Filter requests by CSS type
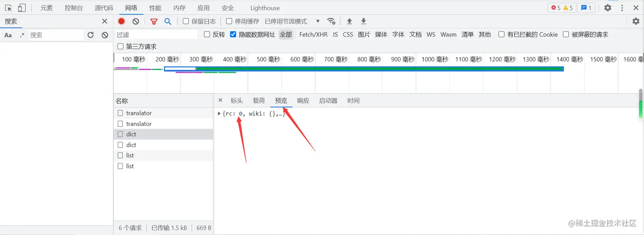 pyautogui.click(x=348, y=35)
